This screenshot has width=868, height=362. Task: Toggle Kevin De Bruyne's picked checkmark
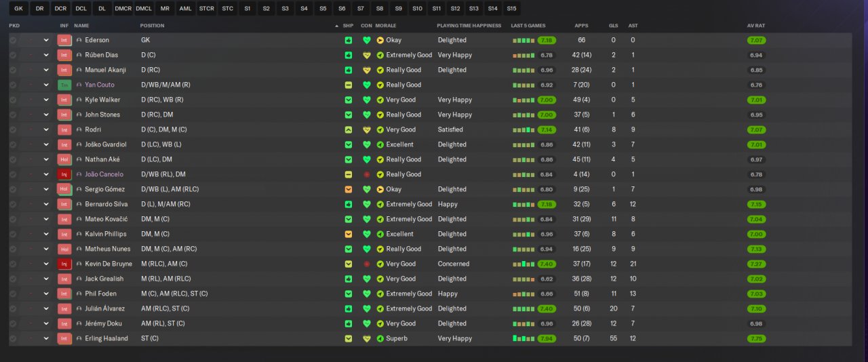(x=13, y=264)
